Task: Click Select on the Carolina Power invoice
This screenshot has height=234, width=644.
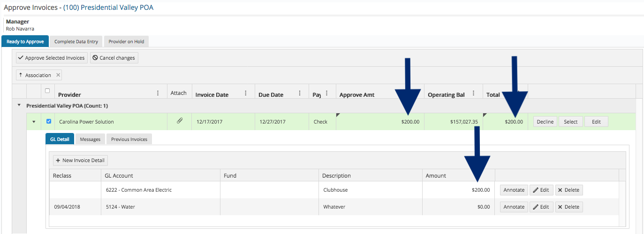Action: [571, 122]
